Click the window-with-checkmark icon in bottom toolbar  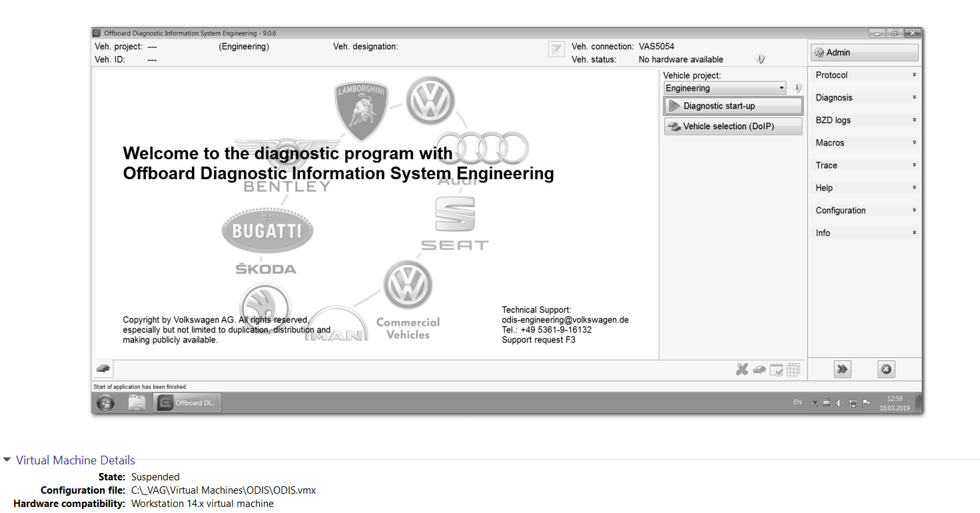tap(776, 370)
